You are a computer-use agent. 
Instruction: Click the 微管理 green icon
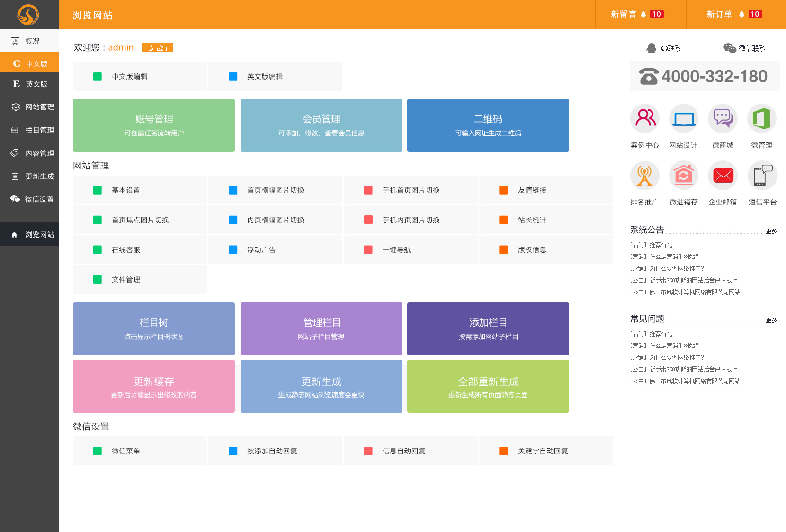761,119
